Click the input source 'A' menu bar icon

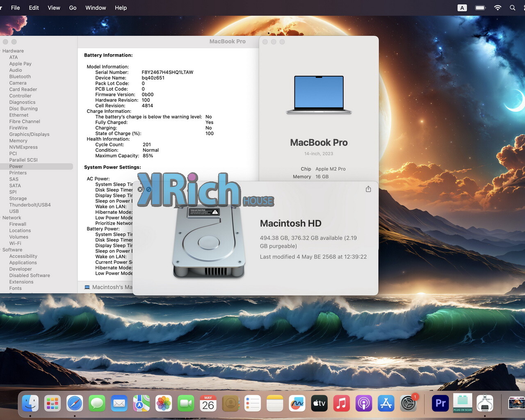[462, 8]
